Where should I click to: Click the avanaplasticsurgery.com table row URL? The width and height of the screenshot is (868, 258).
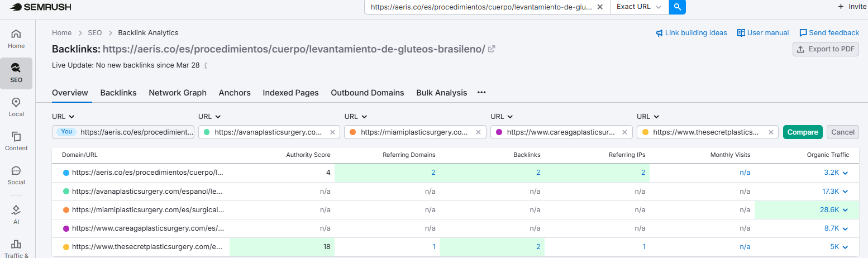tap(147, 191)
